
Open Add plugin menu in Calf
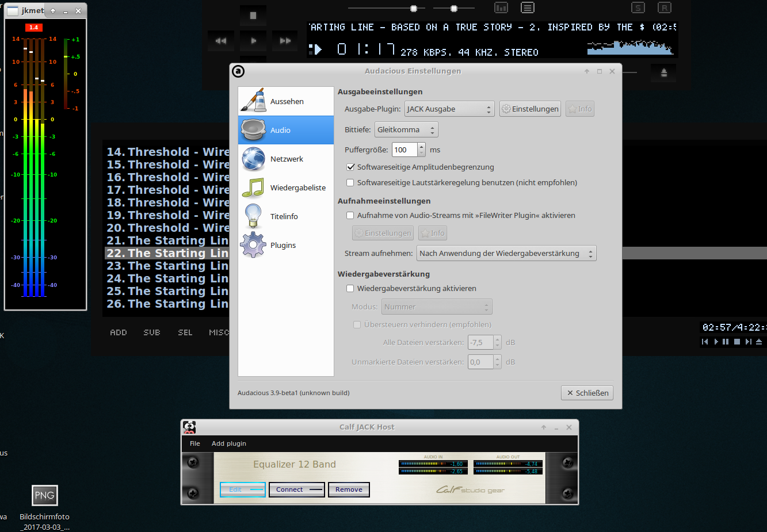(x=228, y=443)
